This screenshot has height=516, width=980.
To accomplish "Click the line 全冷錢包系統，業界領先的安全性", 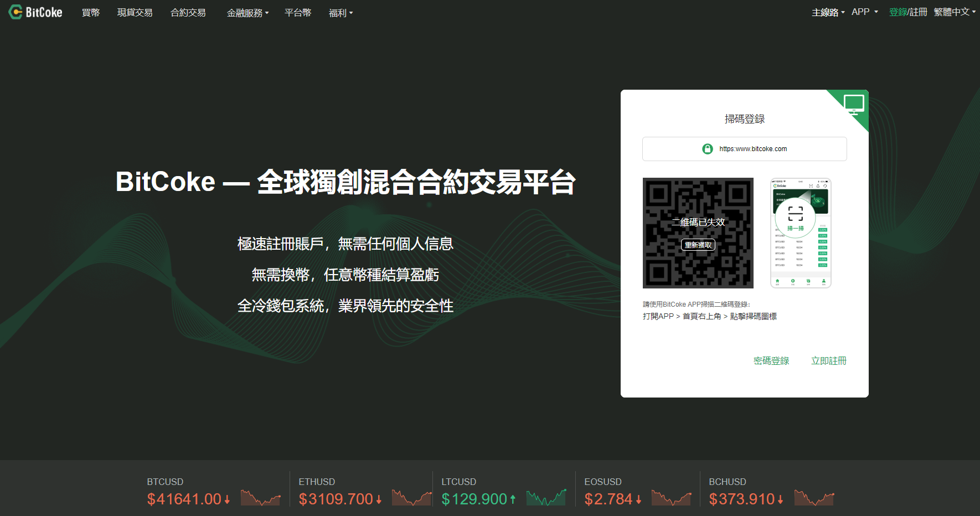I will [345, 306].
